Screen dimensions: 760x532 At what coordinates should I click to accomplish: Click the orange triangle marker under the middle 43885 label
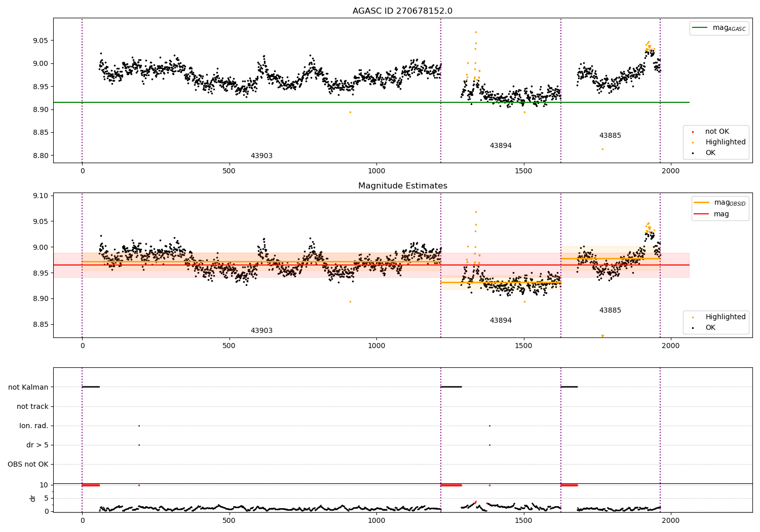pyautogui.click(x=602, y=336)
